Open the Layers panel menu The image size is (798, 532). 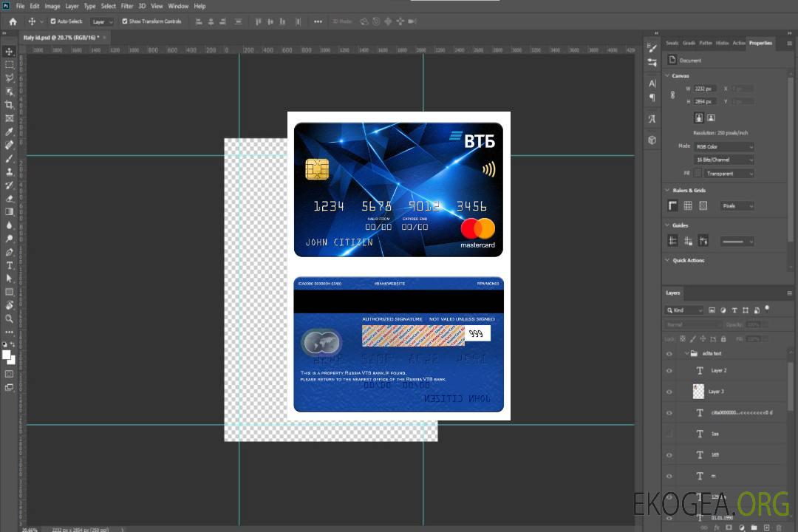pos(789,293)
